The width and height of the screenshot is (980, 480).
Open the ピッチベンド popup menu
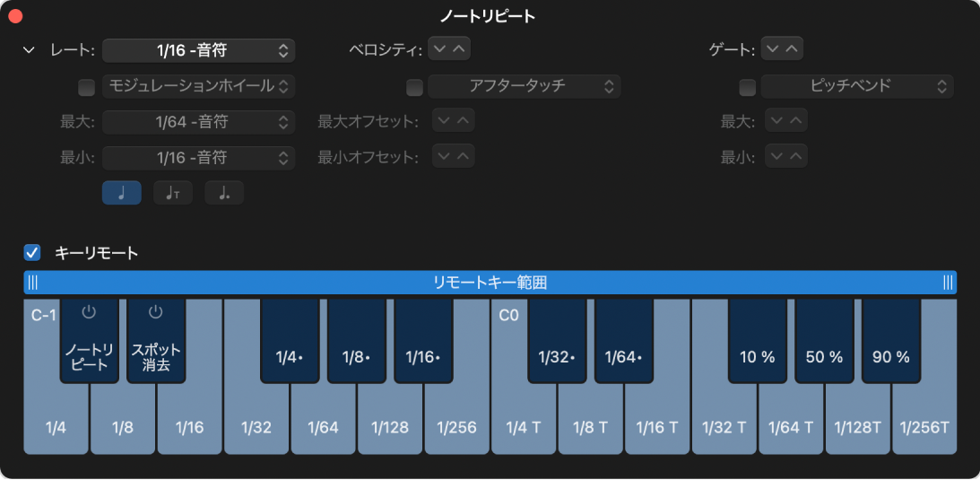pyautogui.click(x=857, y=87)
